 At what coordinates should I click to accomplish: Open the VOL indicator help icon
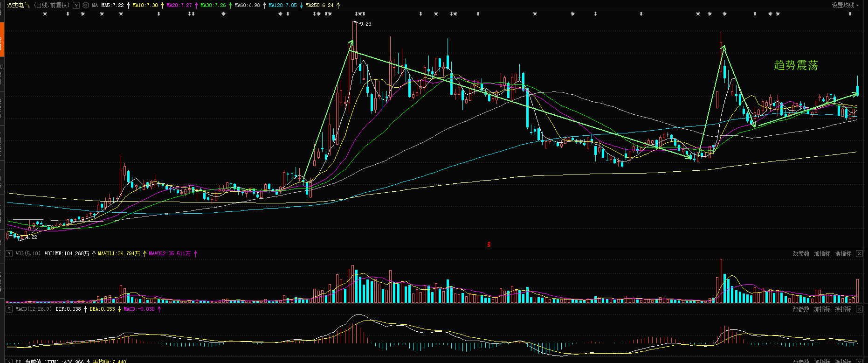tap(9, 254)
